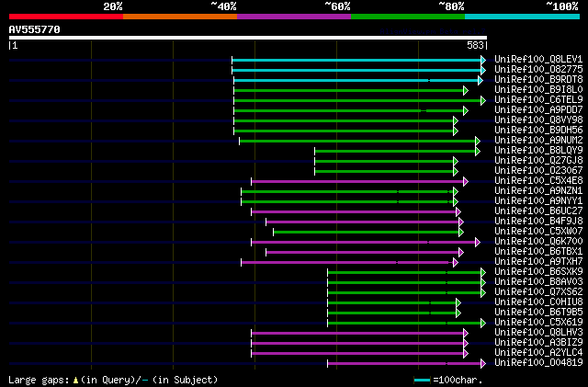Click the green alignment bar for C6TEL9

coord(357,100)
